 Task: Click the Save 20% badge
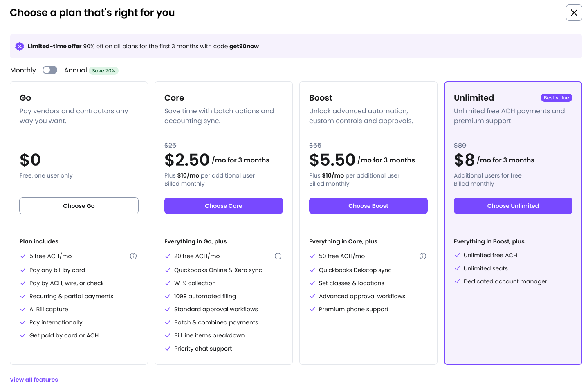(103, 70)
